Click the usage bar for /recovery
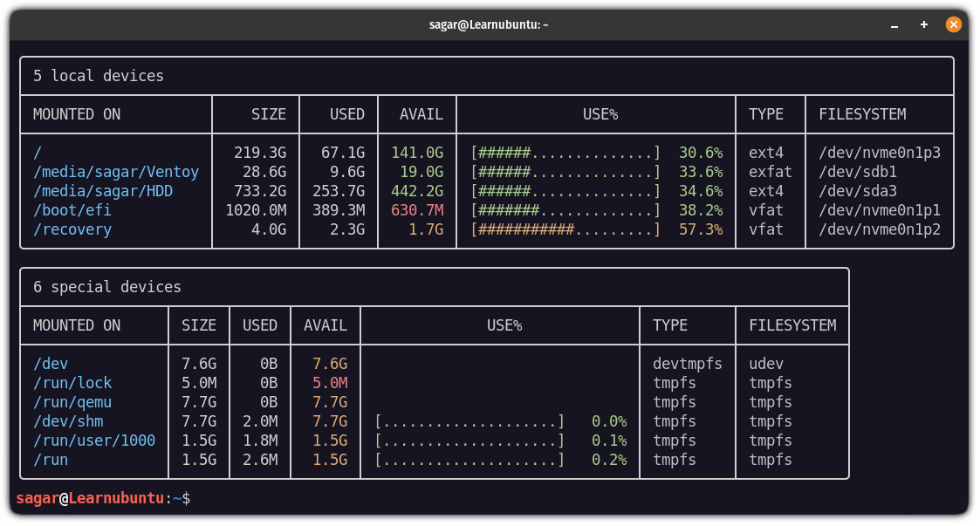 (x=566, y=229)
